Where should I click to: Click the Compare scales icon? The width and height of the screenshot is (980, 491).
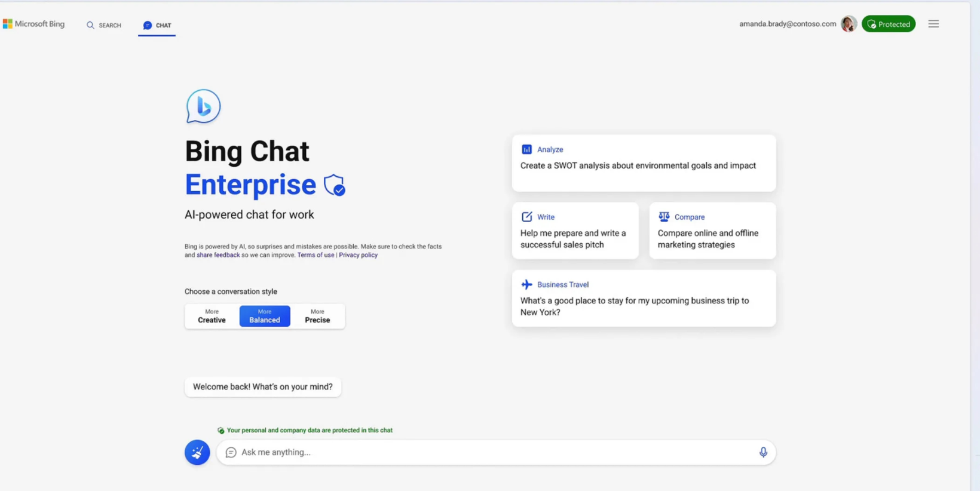click(664, 217)
